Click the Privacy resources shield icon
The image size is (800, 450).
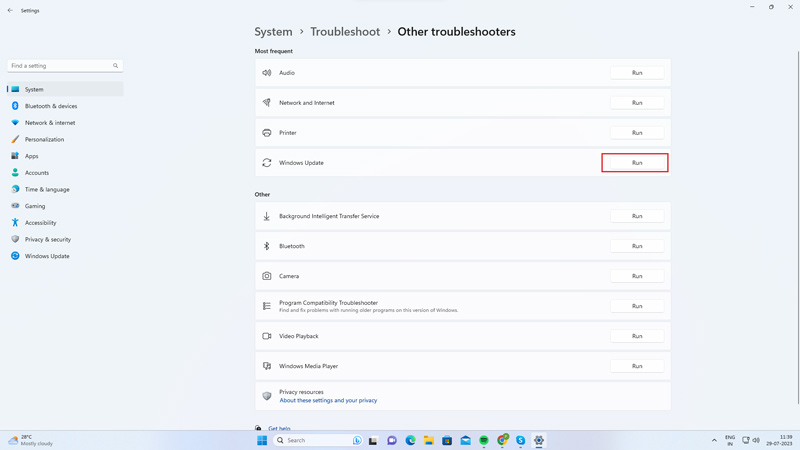[266, 396]
